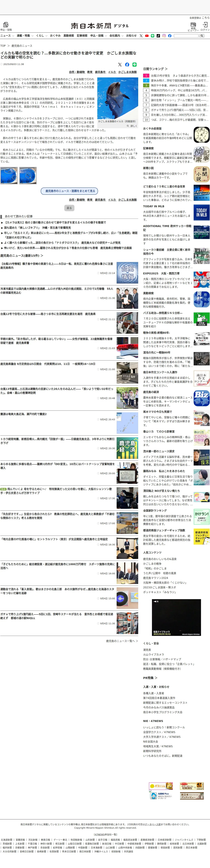210x868 pixels.
Task: Click かごしま水族館 tag above article
Action: 127,72
